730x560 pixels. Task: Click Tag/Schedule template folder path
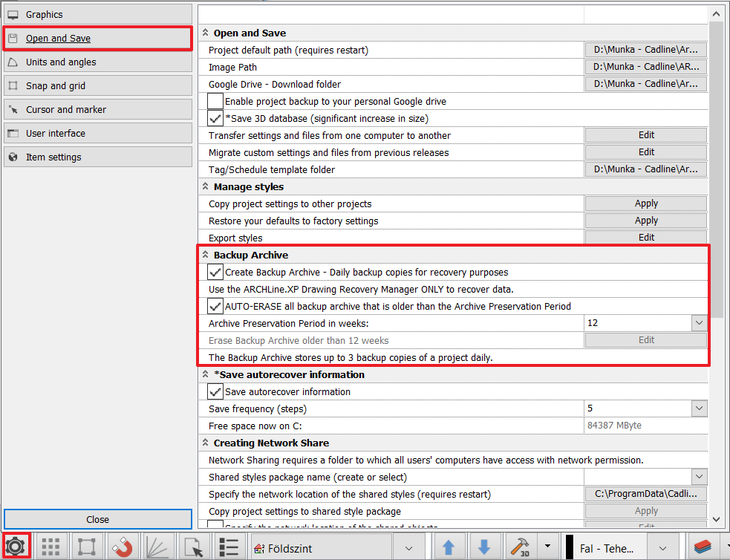(x=646, y=169)
